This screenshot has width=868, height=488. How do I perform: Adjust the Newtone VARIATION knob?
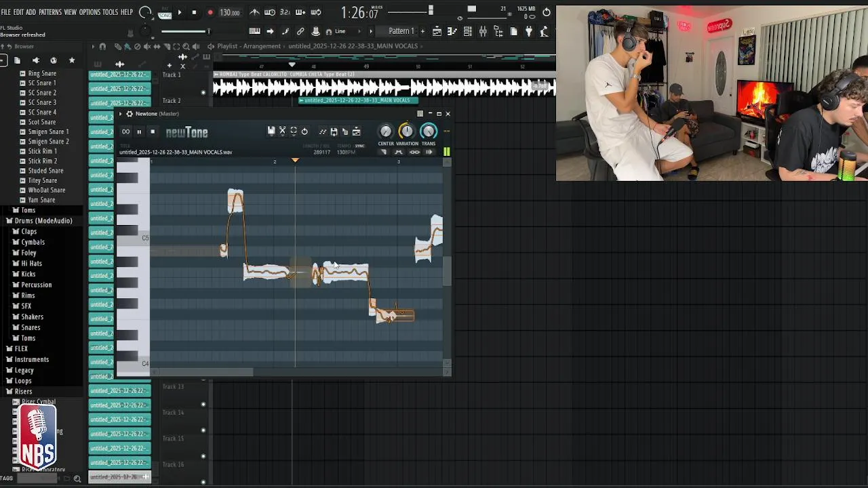(407, 131)
